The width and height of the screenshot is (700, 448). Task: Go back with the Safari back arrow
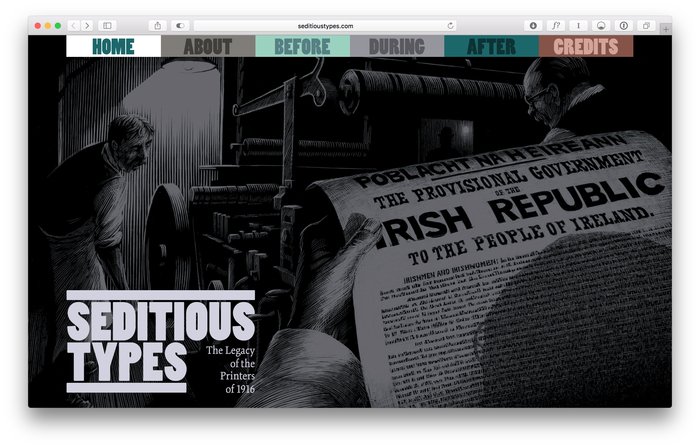click(74, 26)
